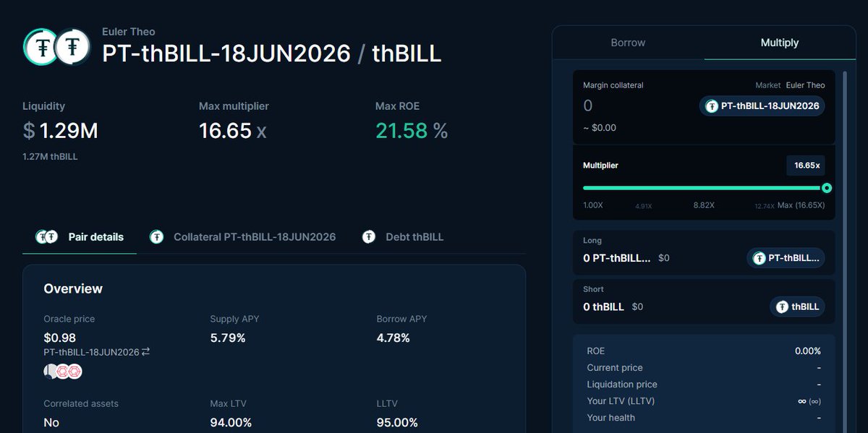
Task: Click the ~ $0.00 collateral value text
Action: [x=600, y=128]
